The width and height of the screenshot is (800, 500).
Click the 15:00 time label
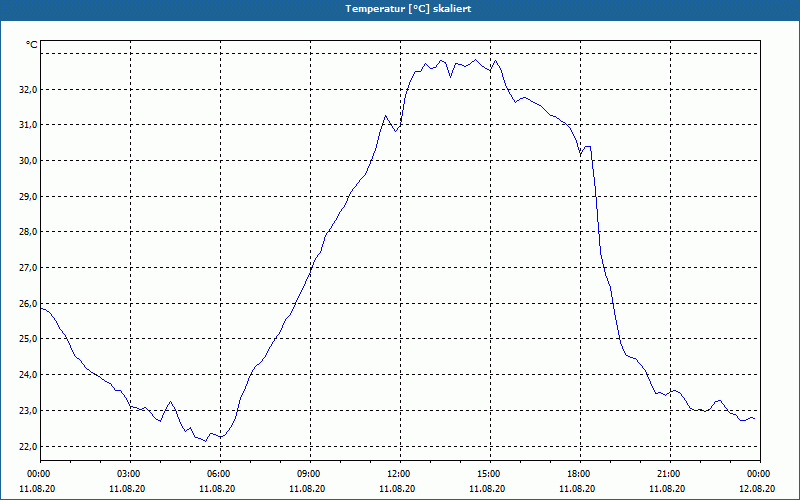coord(490,474)
